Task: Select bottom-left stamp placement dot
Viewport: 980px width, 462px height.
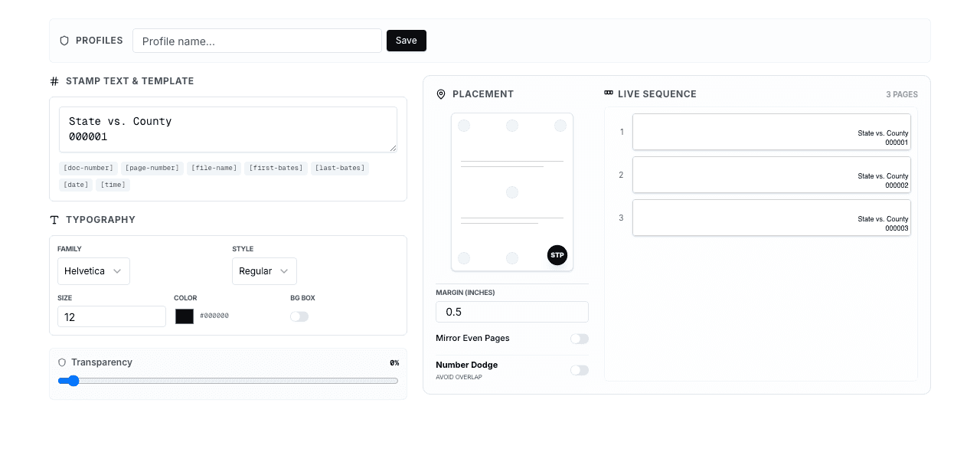Action: point(464,258)
